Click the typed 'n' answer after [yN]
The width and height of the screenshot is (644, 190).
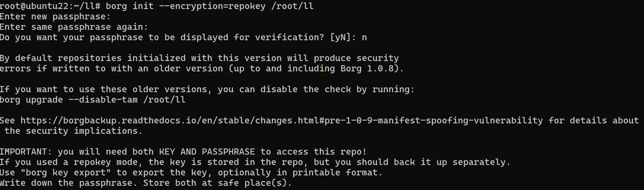point(364,37)
